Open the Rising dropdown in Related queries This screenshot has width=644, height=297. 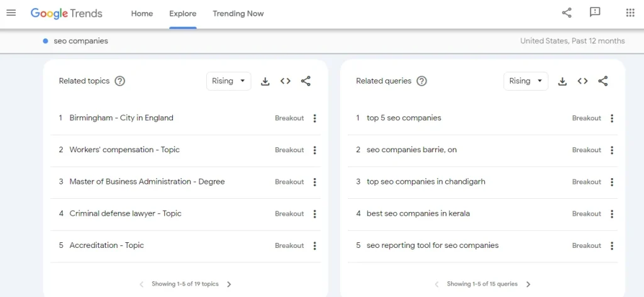tap(526, 81)
